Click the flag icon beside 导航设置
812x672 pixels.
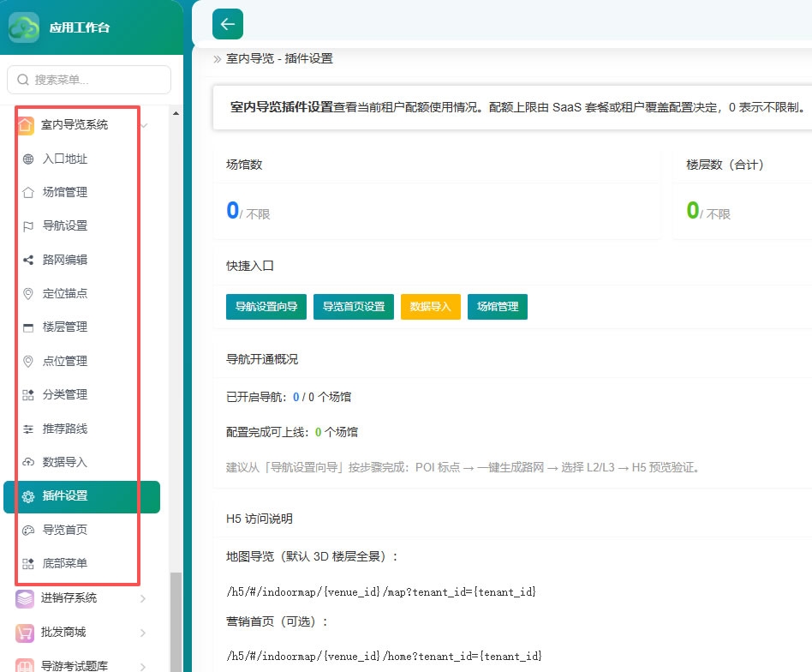(28, 226)
